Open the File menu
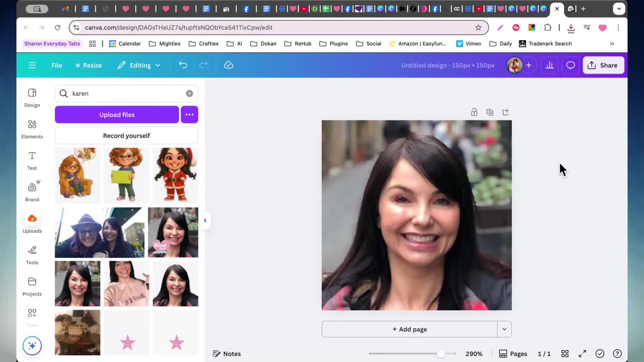The width and height of the screenshot is (644, 362). pos(56,65)
